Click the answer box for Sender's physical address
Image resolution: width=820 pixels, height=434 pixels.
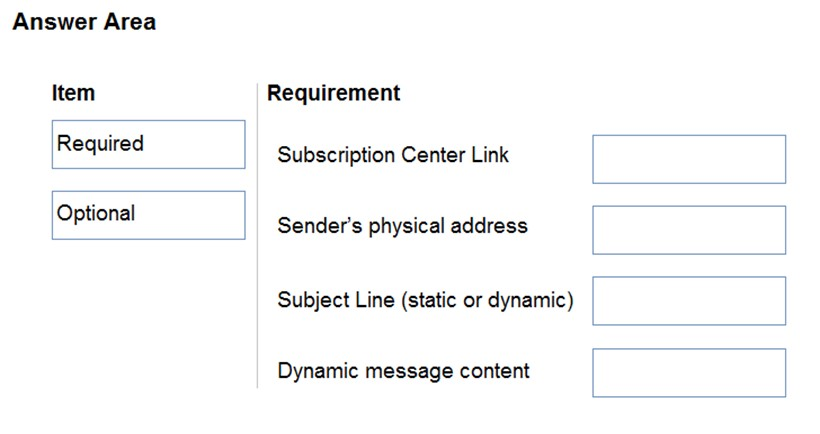coord(689,230)
